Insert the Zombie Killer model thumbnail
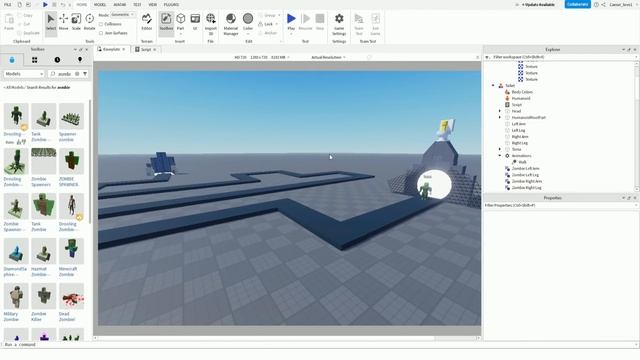 pyautogui.click(x=44, y=296)
